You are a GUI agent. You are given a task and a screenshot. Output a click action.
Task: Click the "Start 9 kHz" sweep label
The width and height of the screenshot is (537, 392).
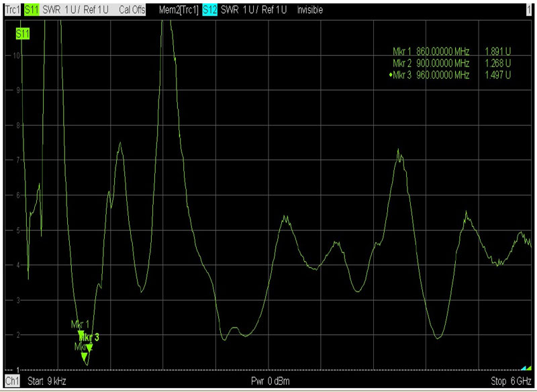[x=46, y=381]
